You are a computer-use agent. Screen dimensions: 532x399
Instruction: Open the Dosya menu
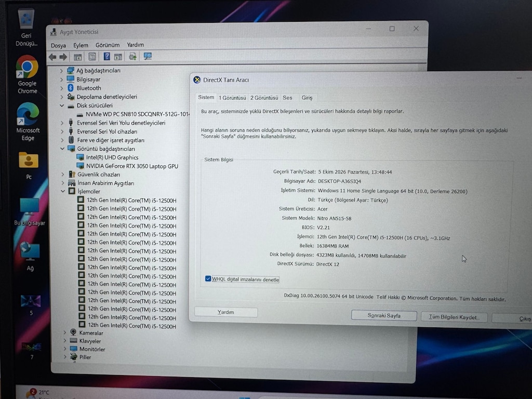[x=58, y=46]
